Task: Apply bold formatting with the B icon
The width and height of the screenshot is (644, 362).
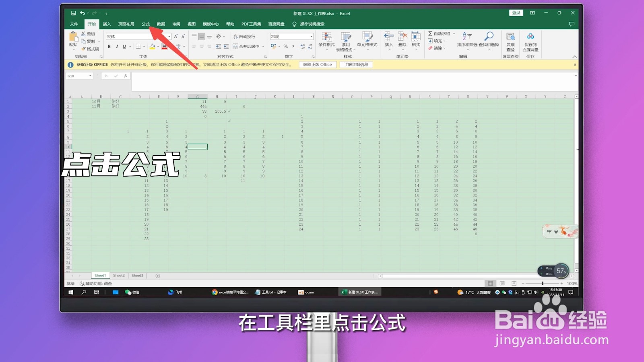Action: pyautogui.click(x=109, y=46)
